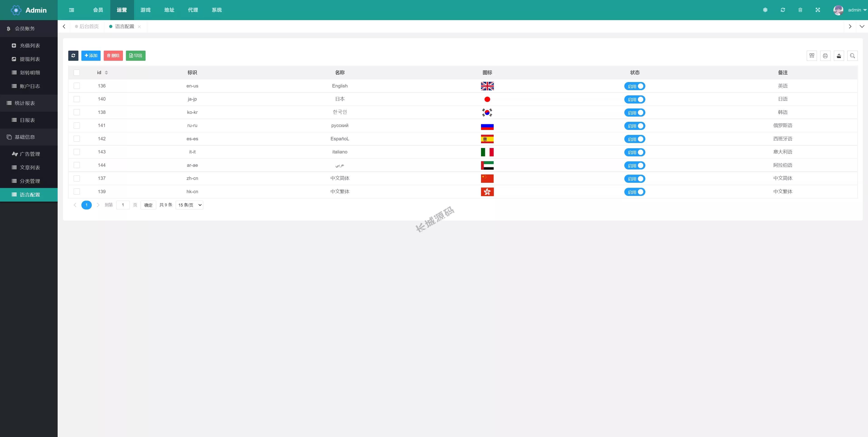Image resolution: width=868 pixels, height=437 pixels.
Task: Toggle the status switch for hk-cn
Action: click(634, 192)
